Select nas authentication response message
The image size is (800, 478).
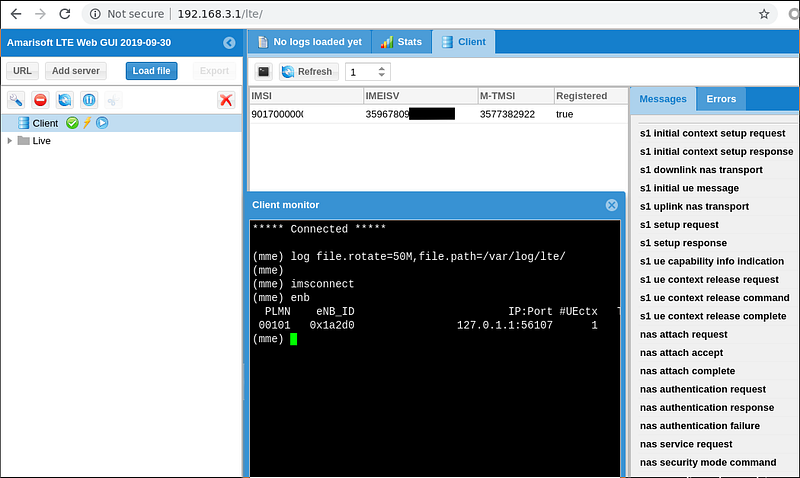(x=707, y=408)
